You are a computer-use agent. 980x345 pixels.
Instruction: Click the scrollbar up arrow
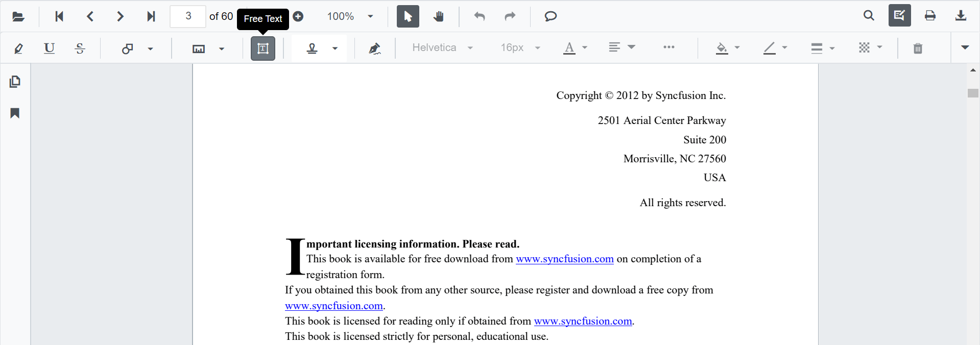(973, 70)
